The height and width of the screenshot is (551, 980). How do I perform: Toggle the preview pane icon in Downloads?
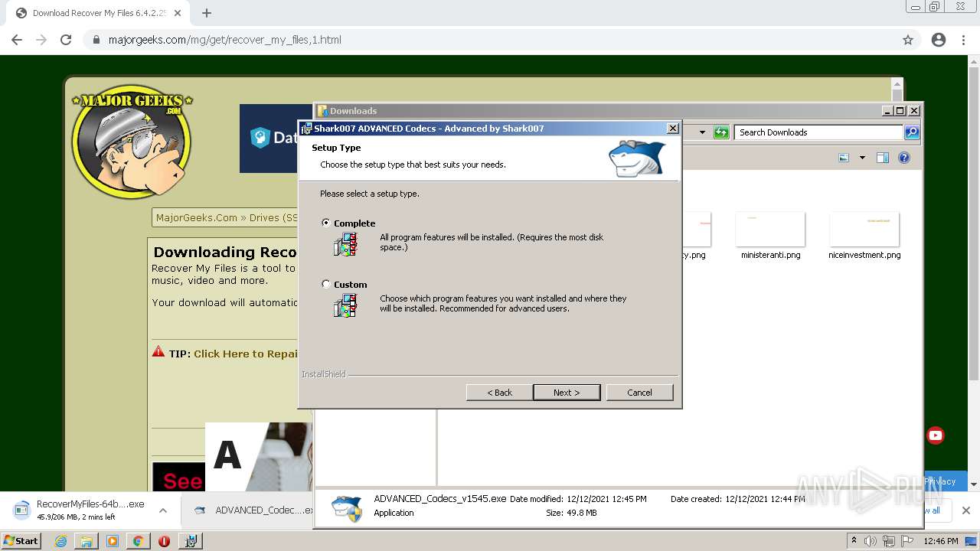coord(883,158)
